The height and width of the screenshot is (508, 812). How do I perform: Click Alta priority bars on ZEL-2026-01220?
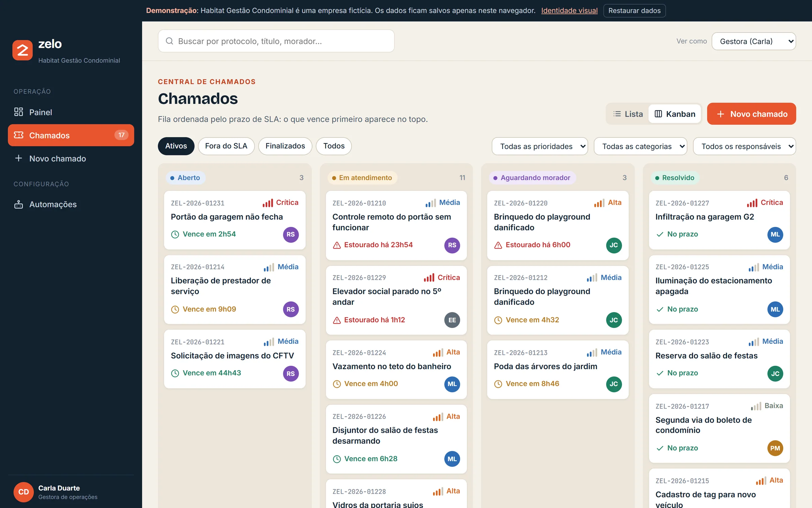coord(599,203)
